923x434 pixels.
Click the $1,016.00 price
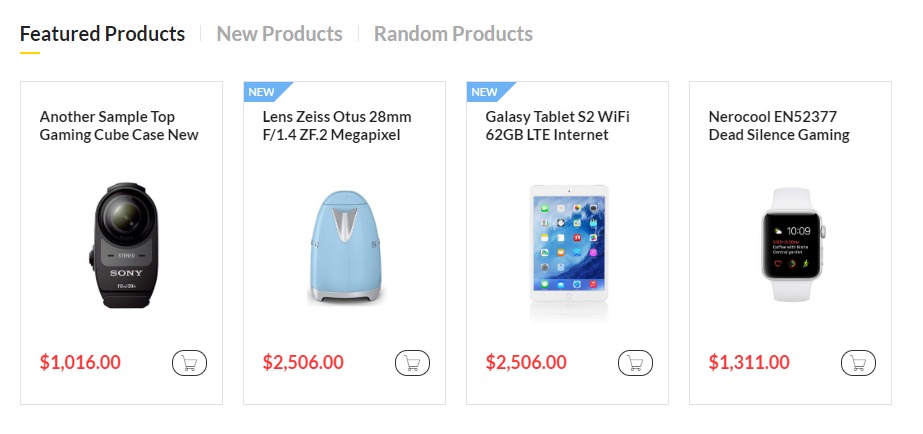(x=80, y=363)
